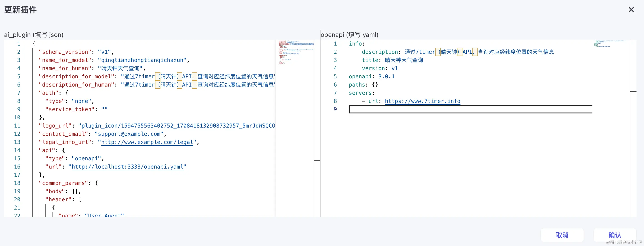Click line number 7 in JSON gutter
Viewport: 644px width, 246px height.
point(19,93)
